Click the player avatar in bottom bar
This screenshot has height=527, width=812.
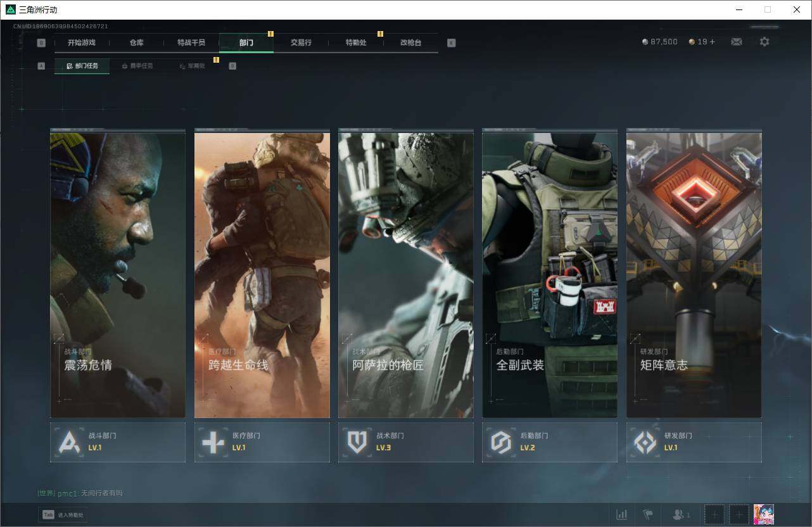click(x=763, y=514)
